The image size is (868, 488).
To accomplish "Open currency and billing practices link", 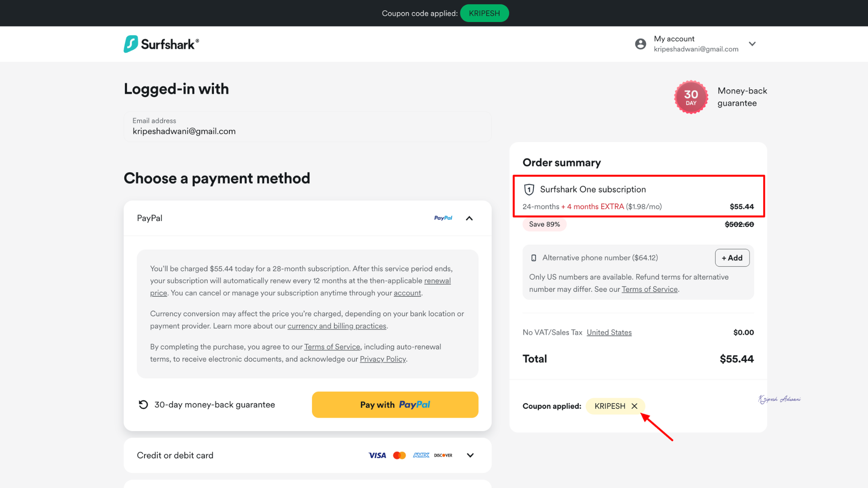I will tap(337, 326).
